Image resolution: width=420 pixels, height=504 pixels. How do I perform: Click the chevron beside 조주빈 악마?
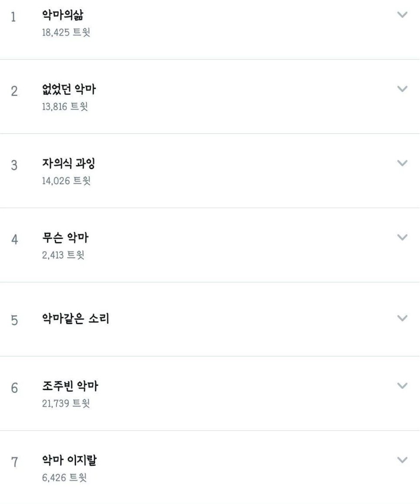click(x=403, y=386)
